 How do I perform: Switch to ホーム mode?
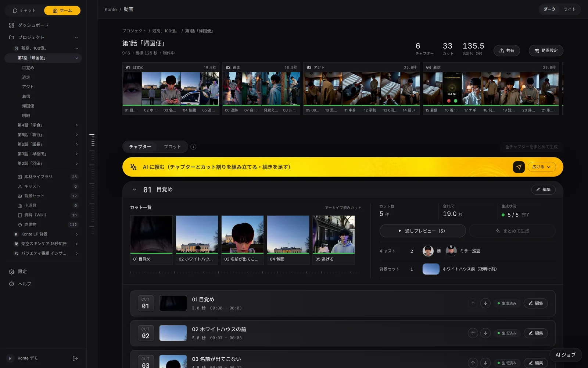62,11
